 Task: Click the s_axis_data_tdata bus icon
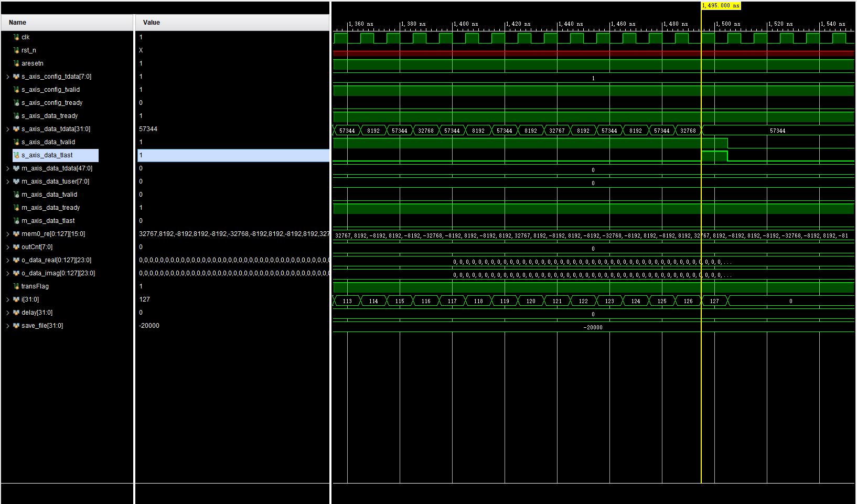(16, 129)
